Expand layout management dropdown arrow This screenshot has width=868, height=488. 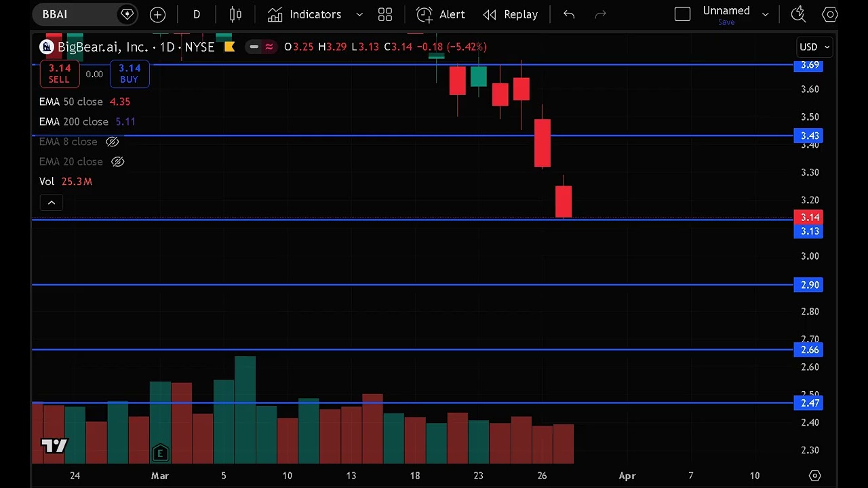[766, 14]
